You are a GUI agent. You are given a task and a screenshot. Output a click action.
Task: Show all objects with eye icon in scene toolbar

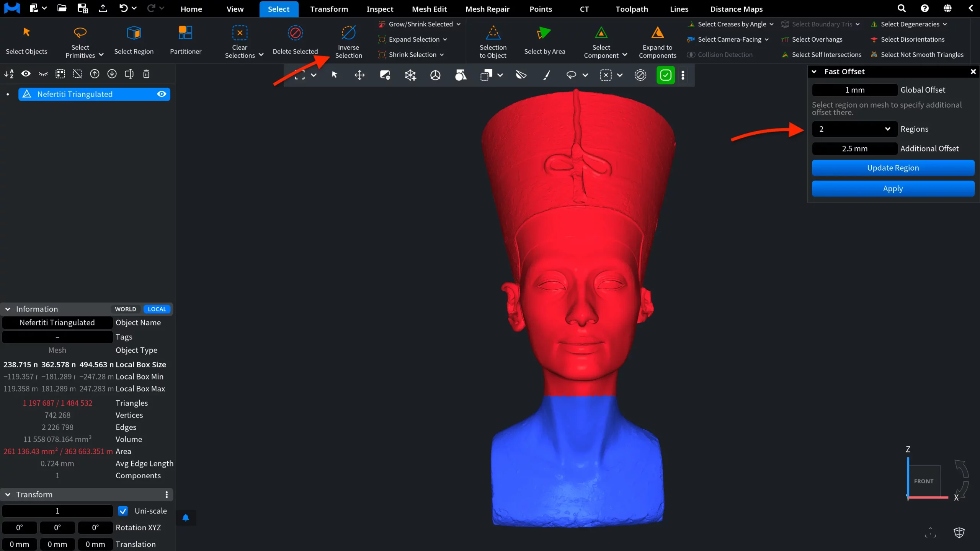[26, 74]
